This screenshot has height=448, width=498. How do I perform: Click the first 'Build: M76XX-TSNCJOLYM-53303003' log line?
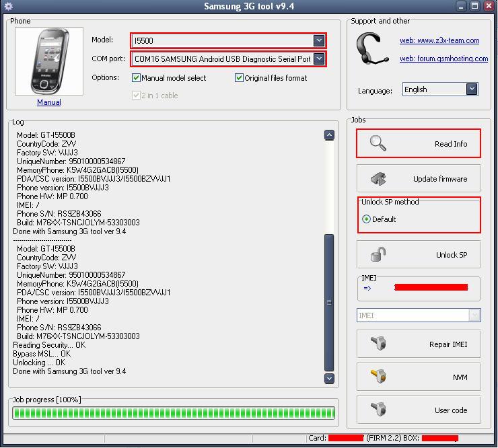[x=78, y=222]
